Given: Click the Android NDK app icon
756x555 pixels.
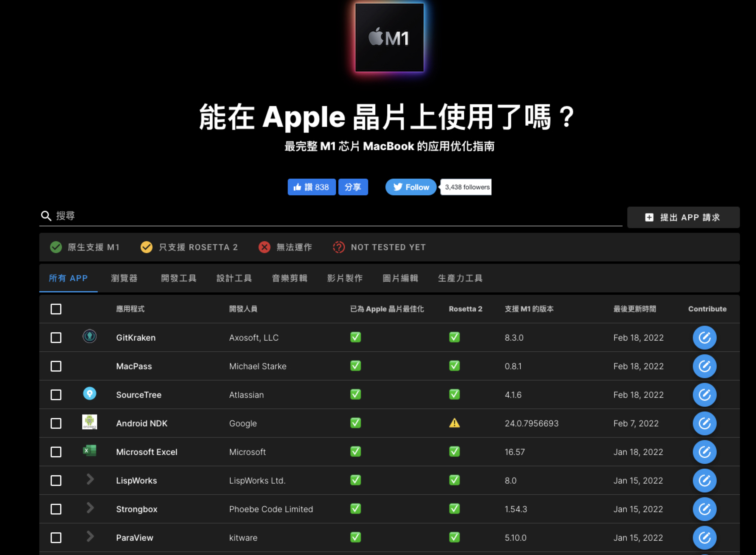Looking at the screenshot, I should coord(89,422).
